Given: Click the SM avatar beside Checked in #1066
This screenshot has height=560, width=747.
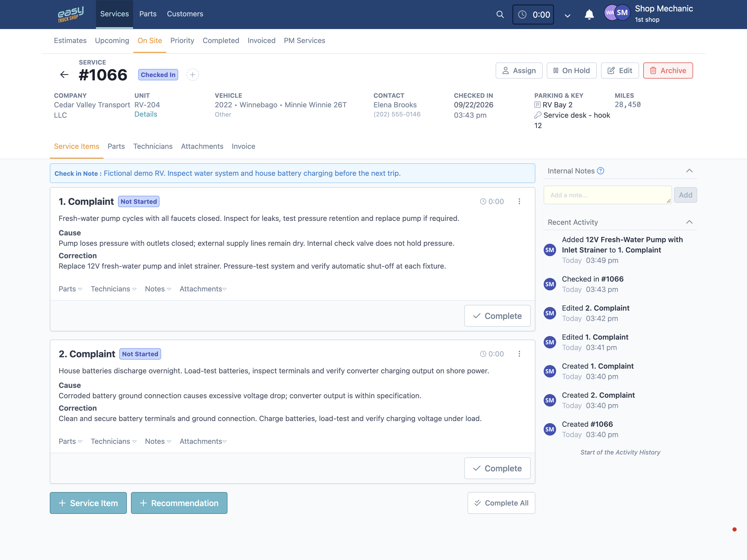Looking at the screenshot, I should point(550,284).
